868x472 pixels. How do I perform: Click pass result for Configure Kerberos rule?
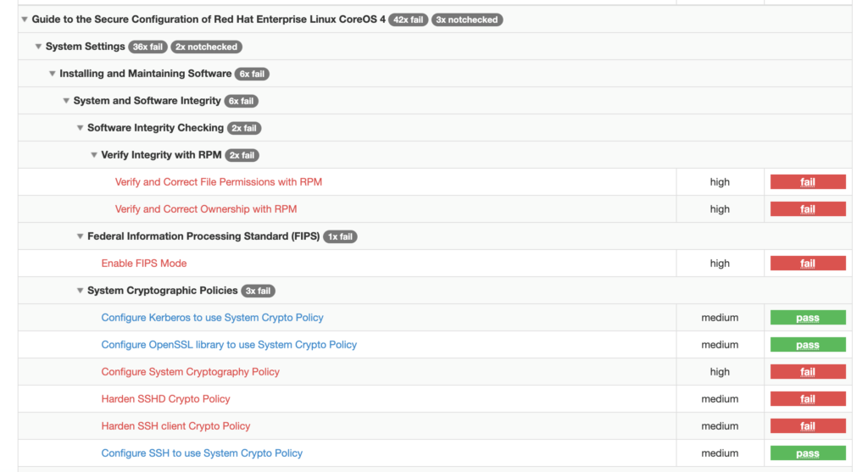(x=807, y=318)
